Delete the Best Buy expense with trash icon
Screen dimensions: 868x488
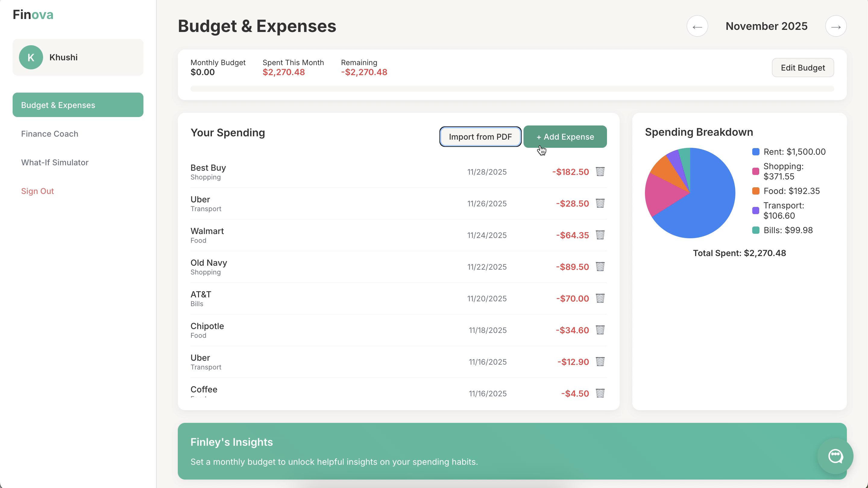point(600,172)
